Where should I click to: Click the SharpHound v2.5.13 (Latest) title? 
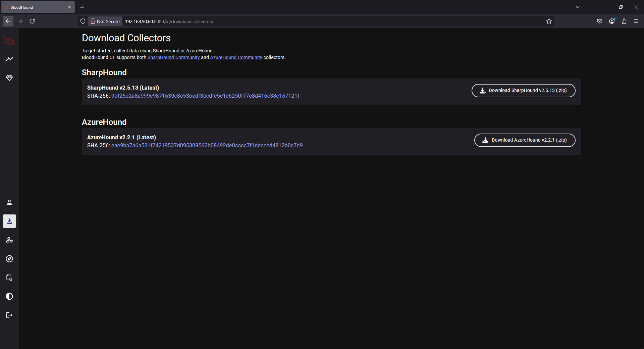(x=123, y=88)
